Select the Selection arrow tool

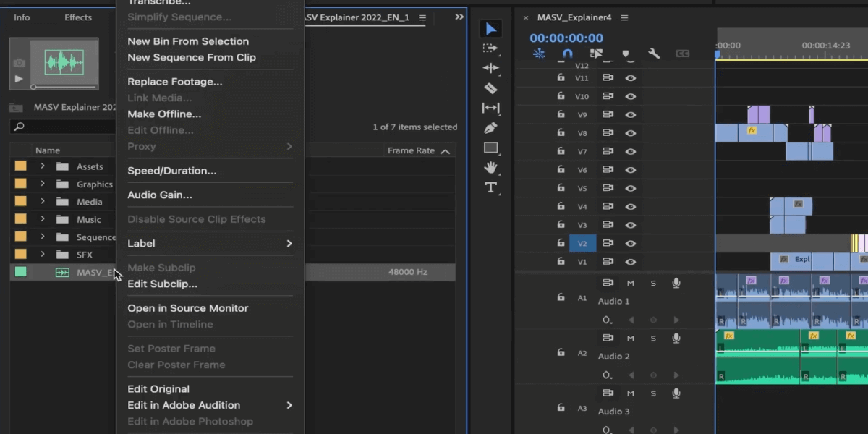click(491, 29)
